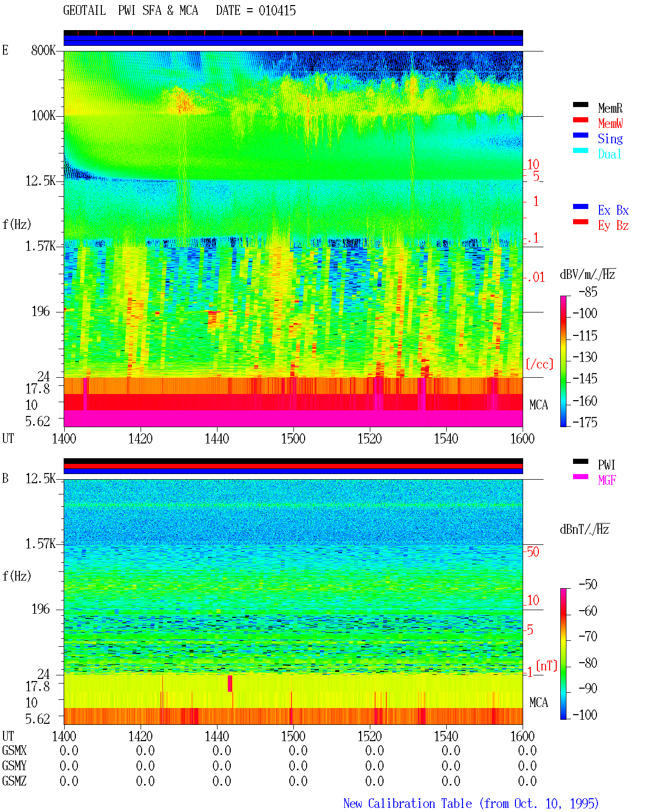Click 1420 on the E panel time axis
This screenshot has height=812, width=652.
140,439
